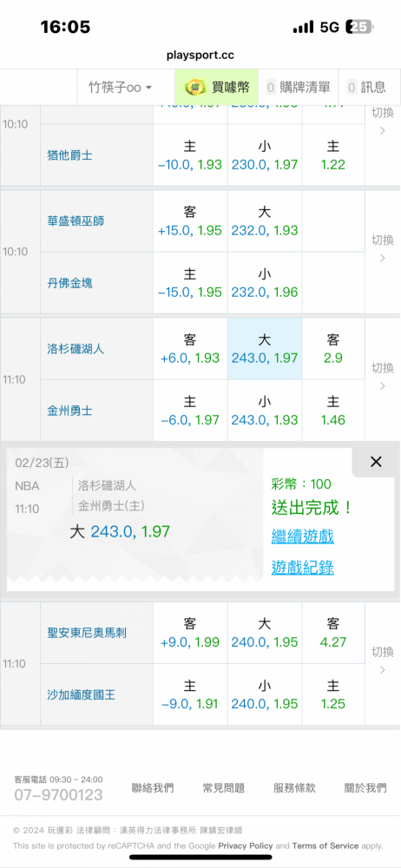Select 主 -9.0, 1.91 for 沙加緬度國王
This screenshot has height=868, width=401.
click(190, 694)
